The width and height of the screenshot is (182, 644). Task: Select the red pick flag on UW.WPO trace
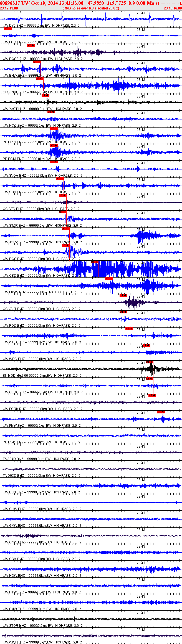(x=129, y=329)
